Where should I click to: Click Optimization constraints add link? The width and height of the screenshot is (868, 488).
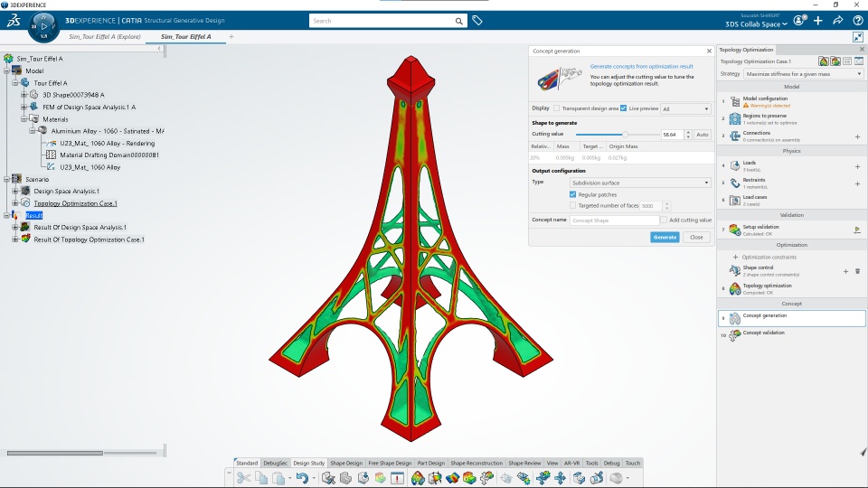click(x=765, y=257)
